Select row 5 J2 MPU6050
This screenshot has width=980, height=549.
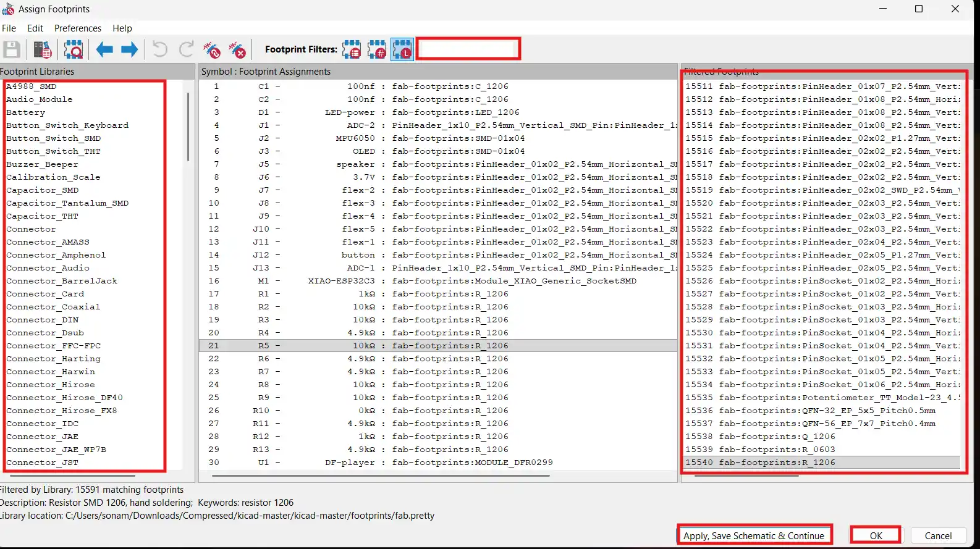[x=438, y=138]
